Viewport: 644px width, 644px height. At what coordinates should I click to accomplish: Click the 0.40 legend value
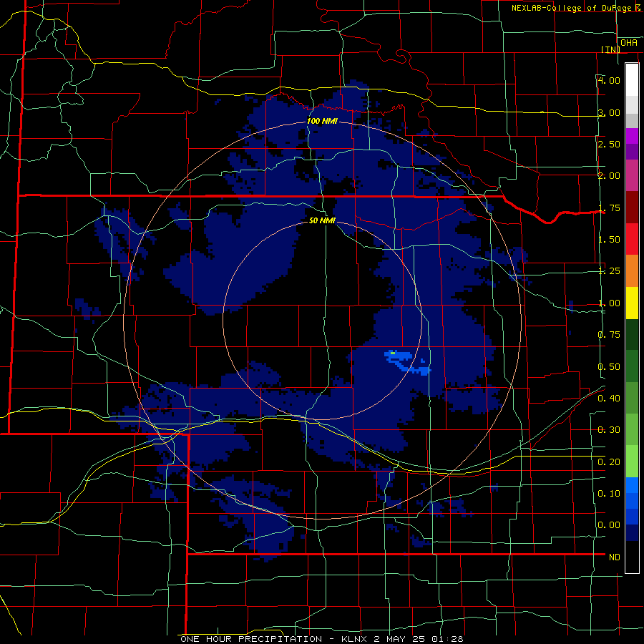609,399
